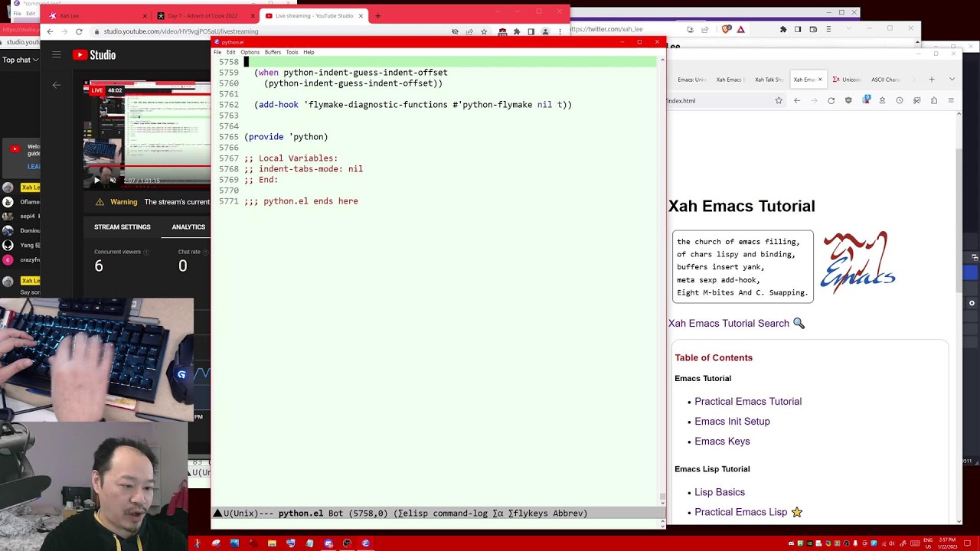Open the Firefox hamburger menu
Image resolution: width=980 pixels, height=551 pixels.
tap(951, 100)
